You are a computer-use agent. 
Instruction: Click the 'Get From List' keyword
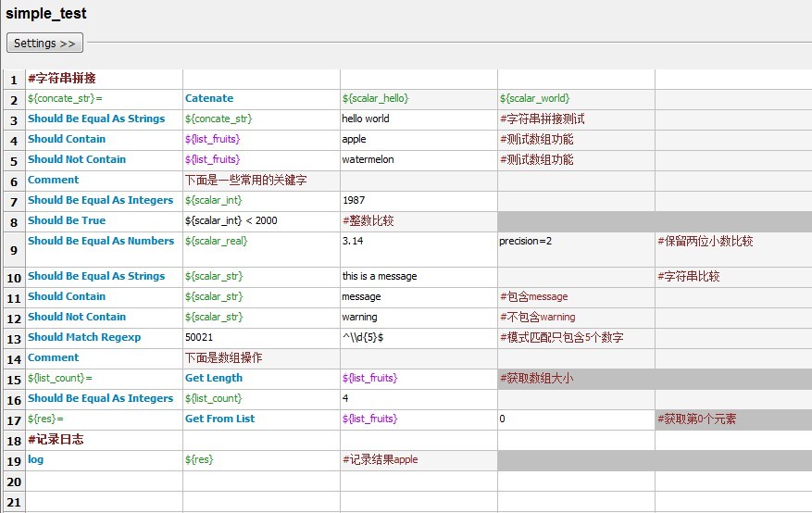click(261, 419)
